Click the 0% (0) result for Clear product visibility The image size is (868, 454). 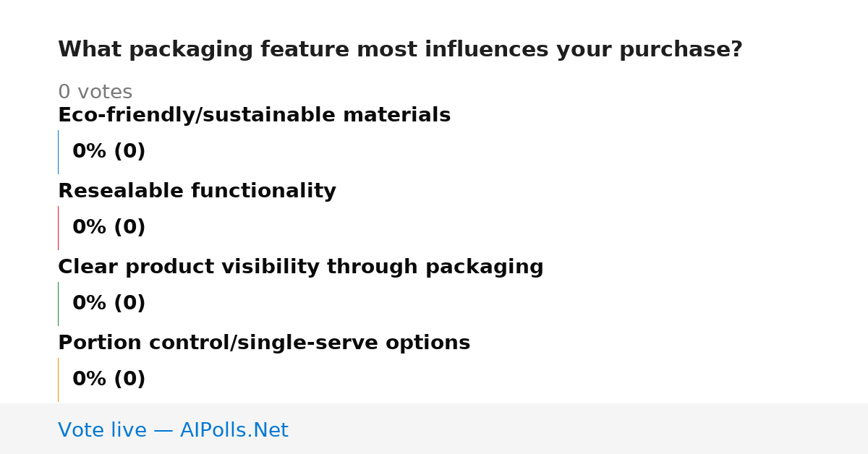click(109, 304)
